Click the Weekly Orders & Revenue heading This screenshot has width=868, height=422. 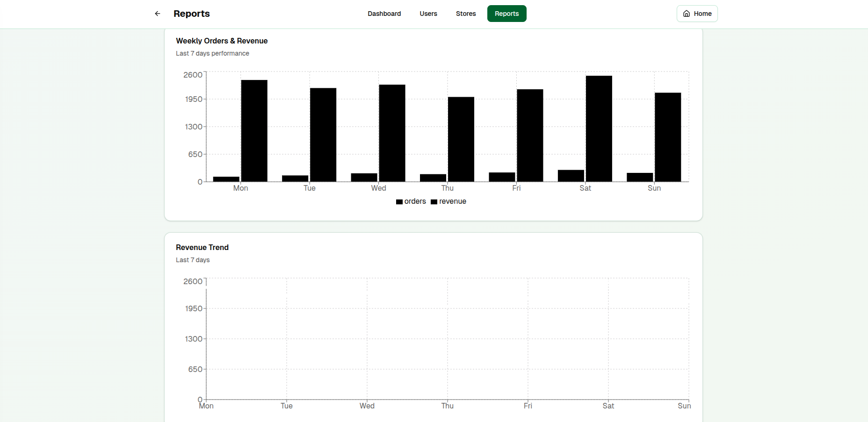click(222, 41)
